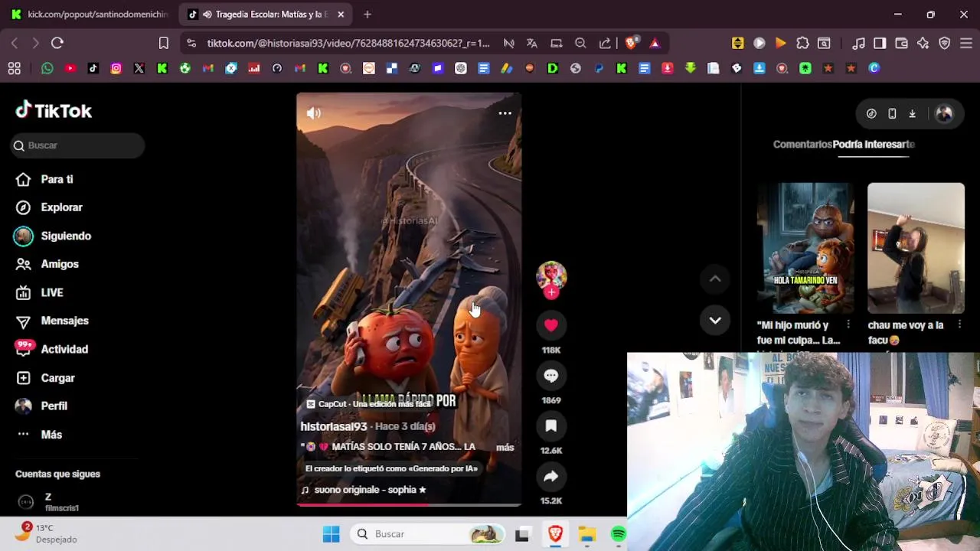The width and height of the screenshot is (980, 551).
Task: Open the browser extensions puzzle icon
Action: pyautogui.click(x=802, y=43)
